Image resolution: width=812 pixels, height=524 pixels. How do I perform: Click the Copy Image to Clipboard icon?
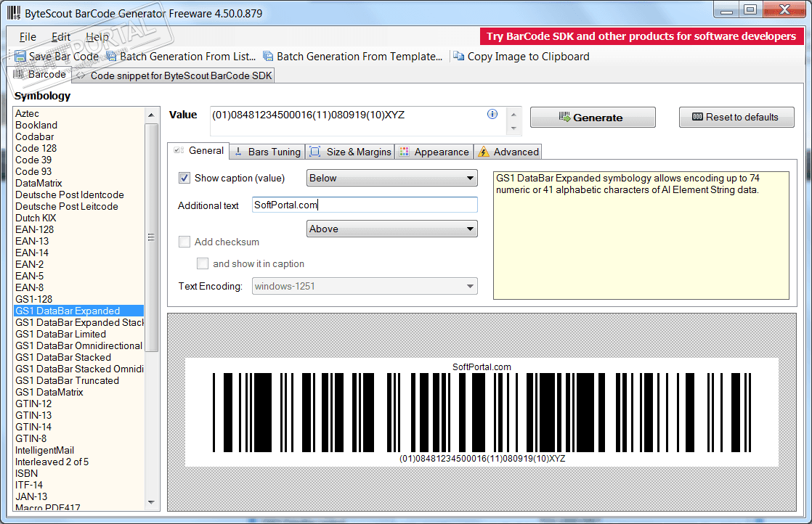pos(459,56)
